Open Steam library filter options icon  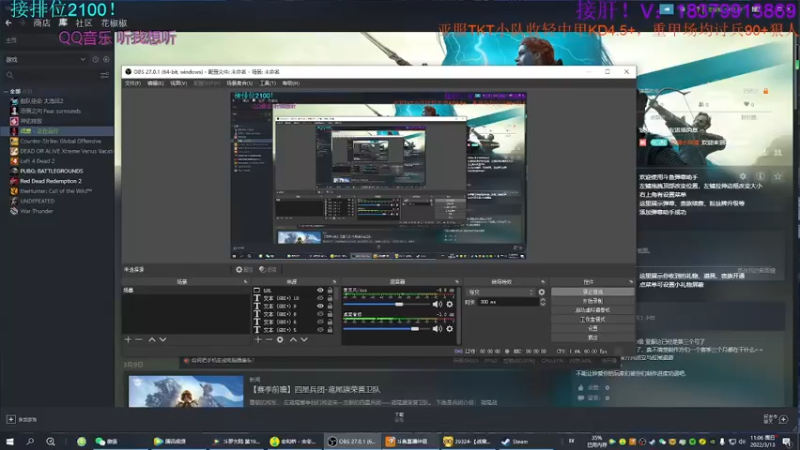click(x=105, y=76)
